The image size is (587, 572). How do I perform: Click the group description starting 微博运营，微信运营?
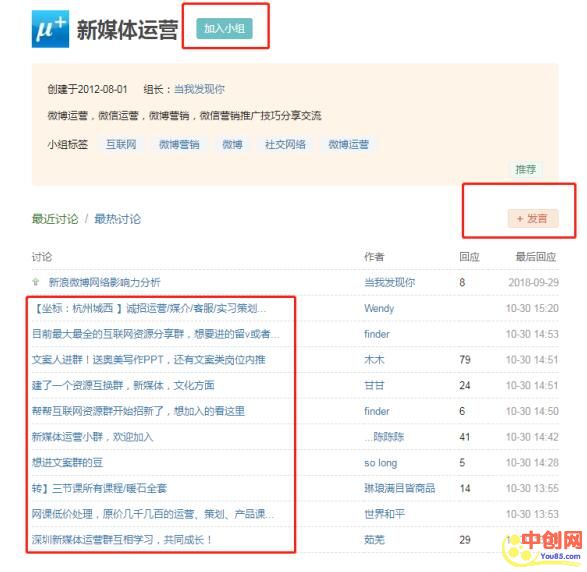[184, 115]
